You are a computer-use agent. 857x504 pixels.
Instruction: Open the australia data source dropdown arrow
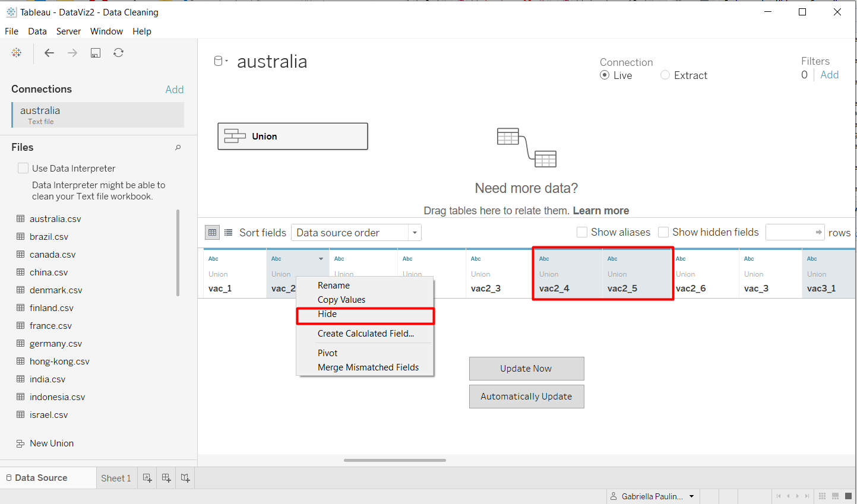[227, 61]
